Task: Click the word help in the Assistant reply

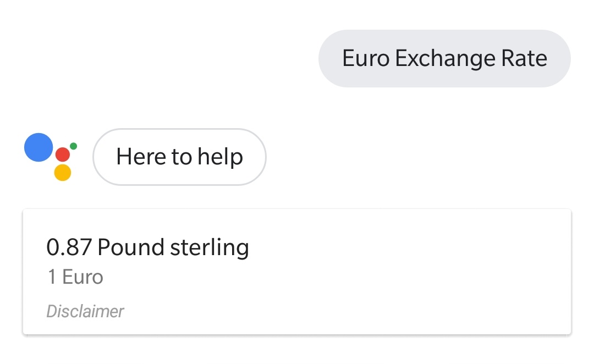Action: point(220,157)
